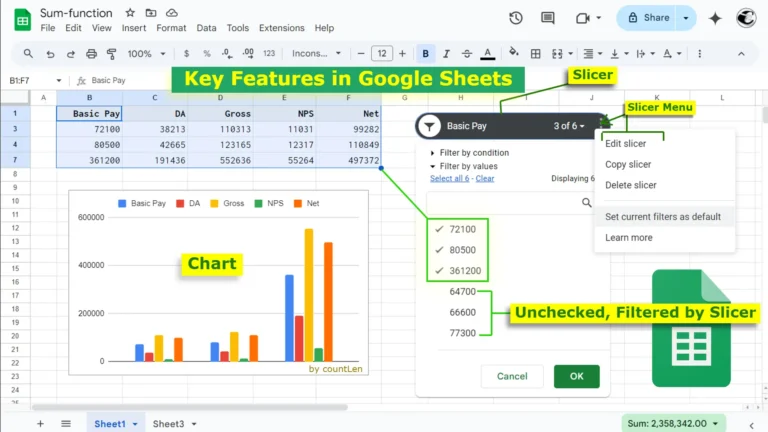Open text color picker
Image resolution: width=768 pixels, height=432 pixels.
coord(487,54)
